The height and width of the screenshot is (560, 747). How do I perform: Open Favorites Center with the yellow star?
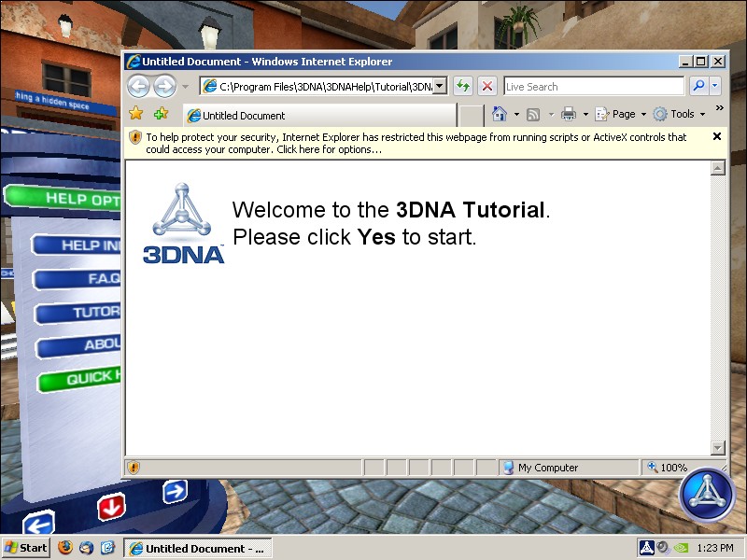pyautogui.click(x=135, y=113)
